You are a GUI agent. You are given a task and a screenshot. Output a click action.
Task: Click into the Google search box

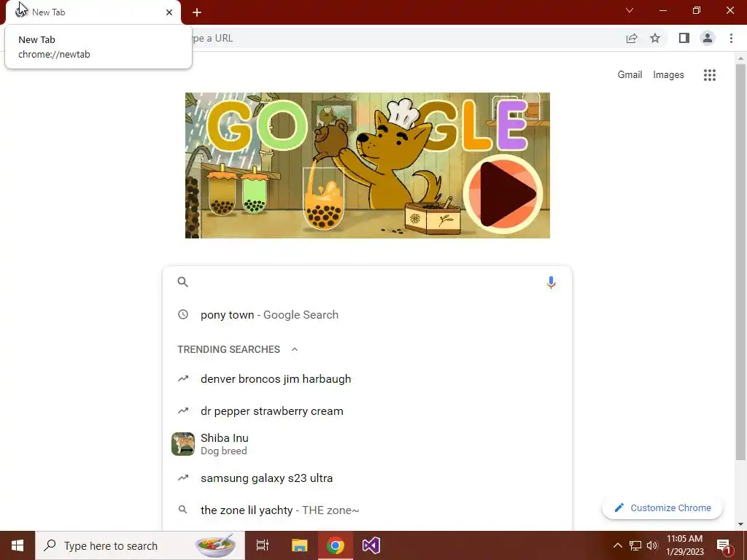pyautogui.click(x=367, y=282)
